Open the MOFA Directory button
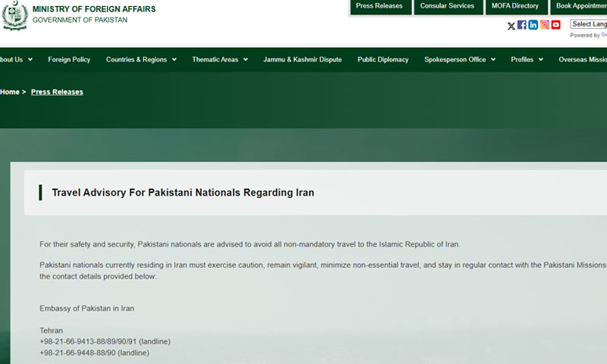 tap(514, 6)
